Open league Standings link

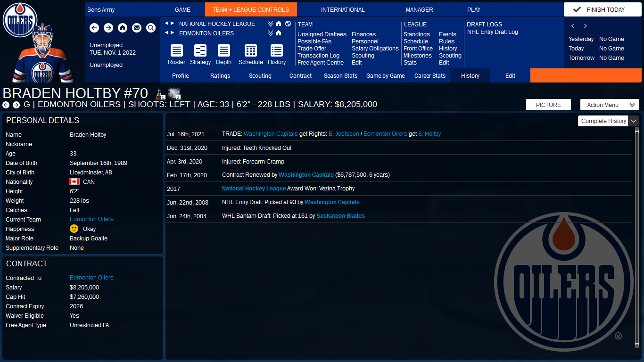(417, 34)
